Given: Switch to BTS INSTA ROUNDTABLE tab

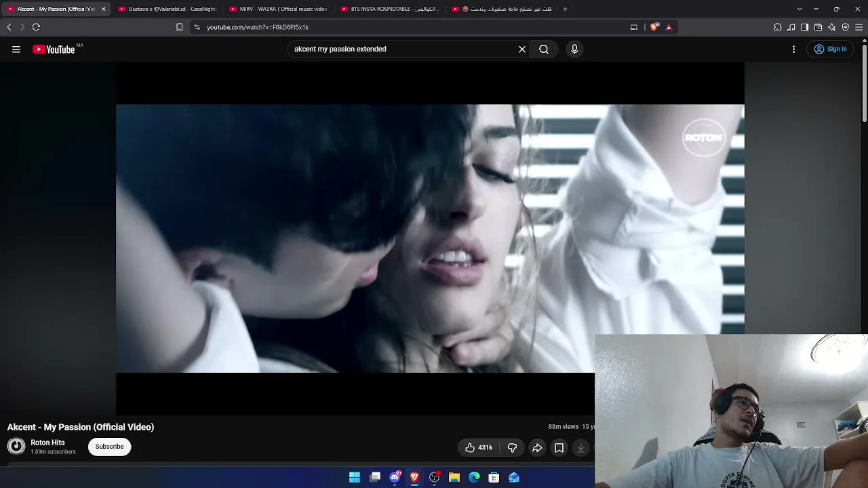Looking at the screenshot, I should point(389,9).
